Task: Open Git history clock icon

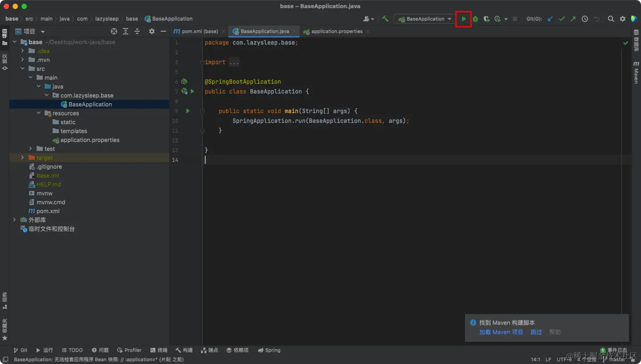Action: (585, 19)
